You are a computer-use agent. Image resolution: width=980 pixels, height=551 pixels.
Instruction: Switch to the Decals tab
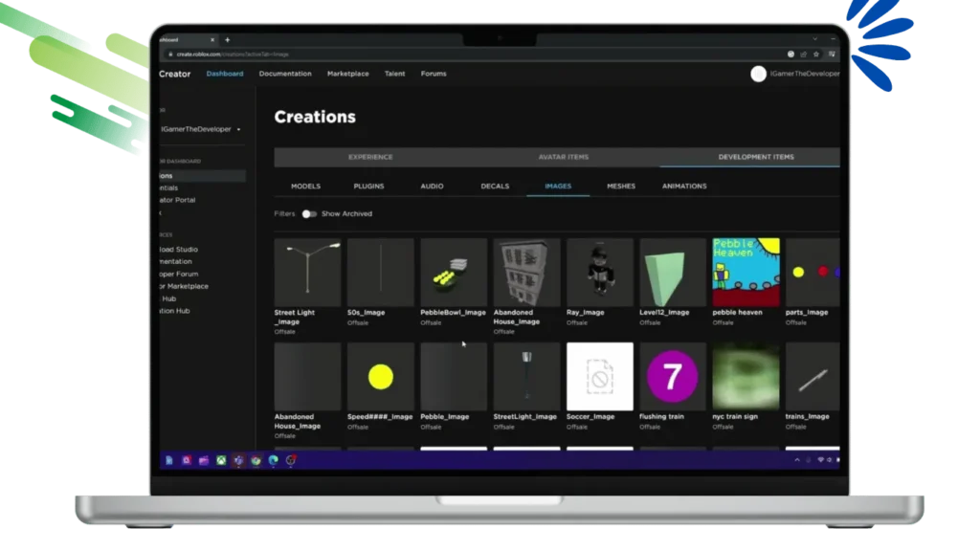pyautogui.click(x=495, y=187)
